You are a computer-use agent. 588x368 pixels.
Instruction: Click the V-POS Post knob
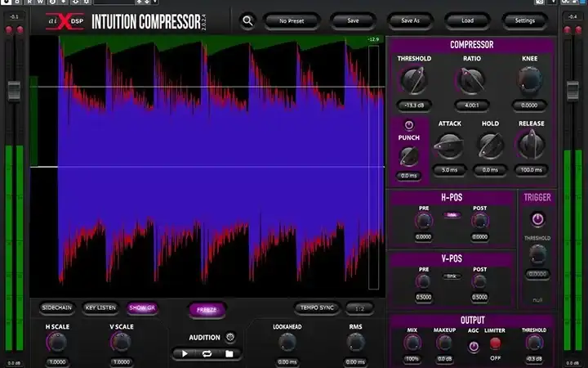coord(479,281)
